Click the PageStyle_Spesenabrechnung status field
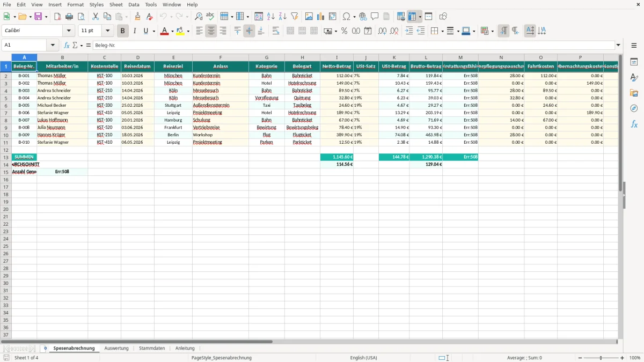The height and width of the screenshot is (362, 644). 222,358
